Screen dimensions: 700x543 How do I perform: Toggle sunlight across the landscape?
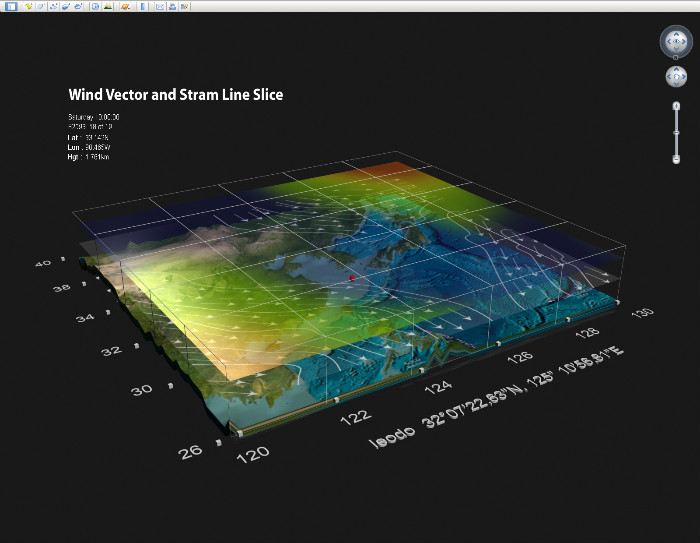(108, 6)
